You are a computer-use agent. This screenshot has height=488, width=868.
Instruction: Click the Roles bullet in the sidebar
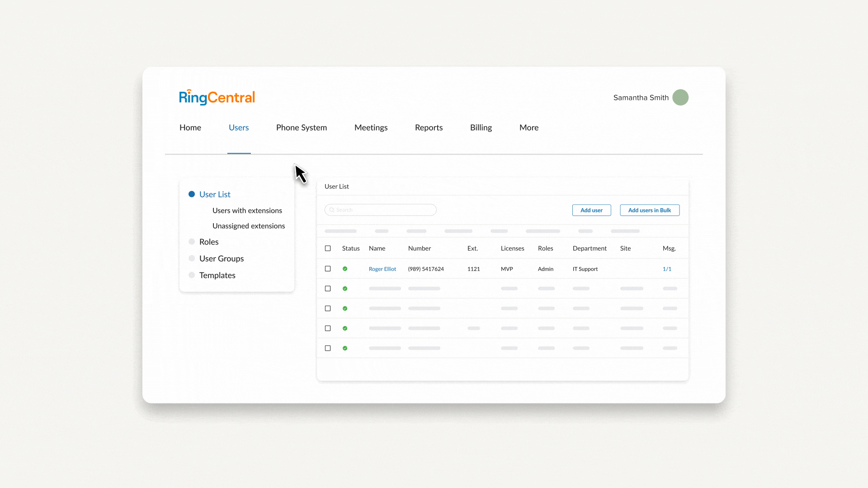click(x=192, y=242)
